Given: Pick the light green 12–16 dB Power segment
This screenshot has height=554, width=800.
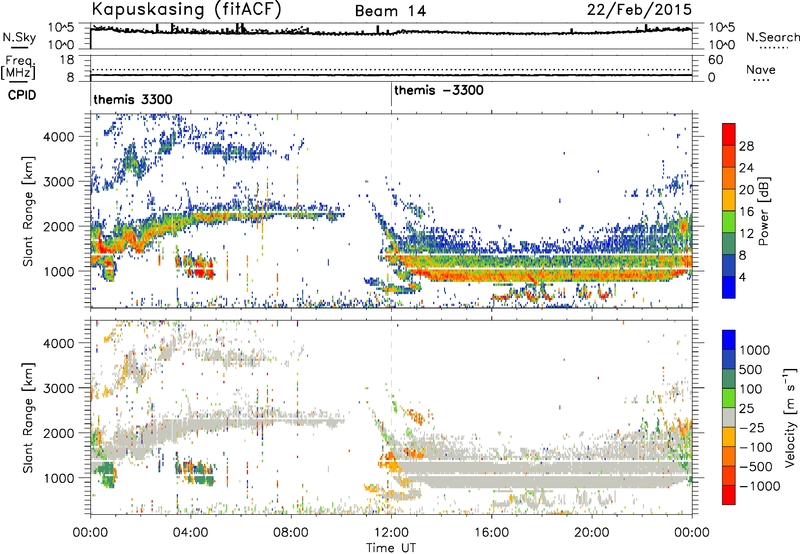Looking at the screenshot, I should click(x=729, y=222).
